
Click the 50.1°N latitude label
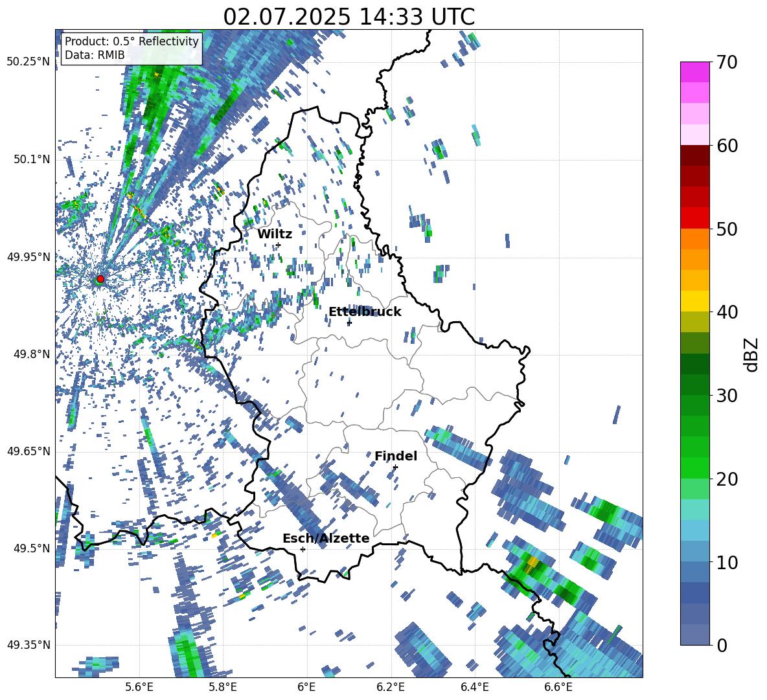pos(32,160)
